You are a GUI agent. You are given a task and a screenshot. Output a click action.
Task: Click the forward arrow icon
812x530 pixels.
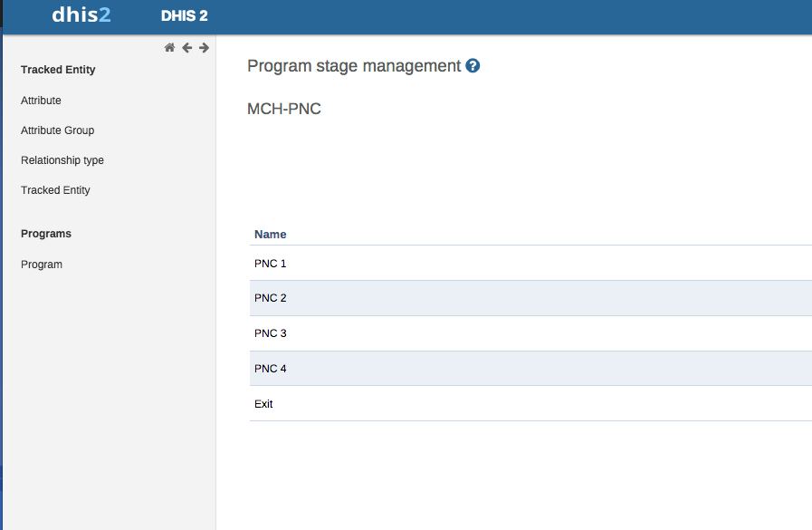coord(204,48)
